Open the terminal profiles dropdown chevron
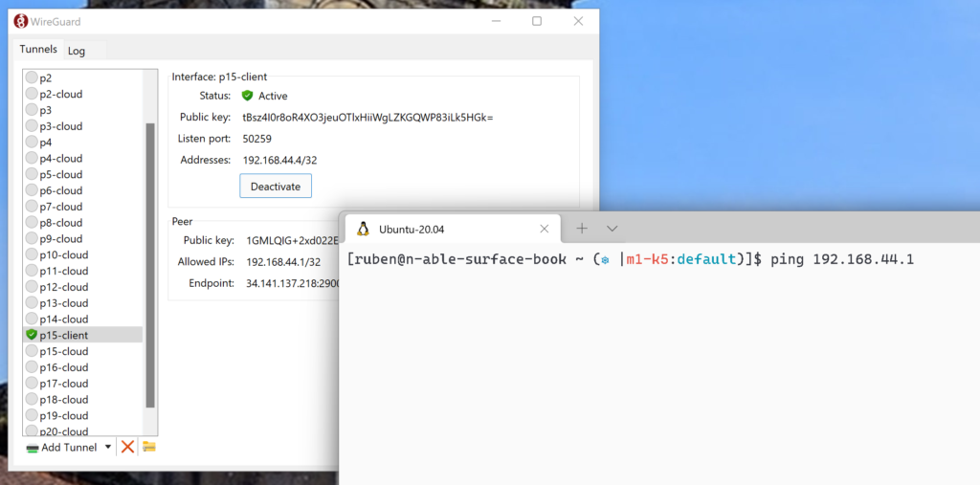Screen dimensions: 980x485 click(612, 229)
